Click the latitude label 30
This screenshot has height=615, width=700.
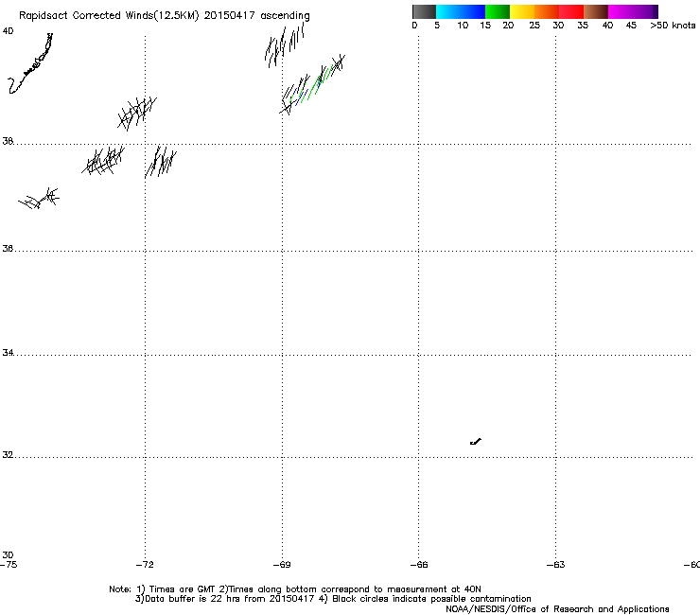pos(8,555)
